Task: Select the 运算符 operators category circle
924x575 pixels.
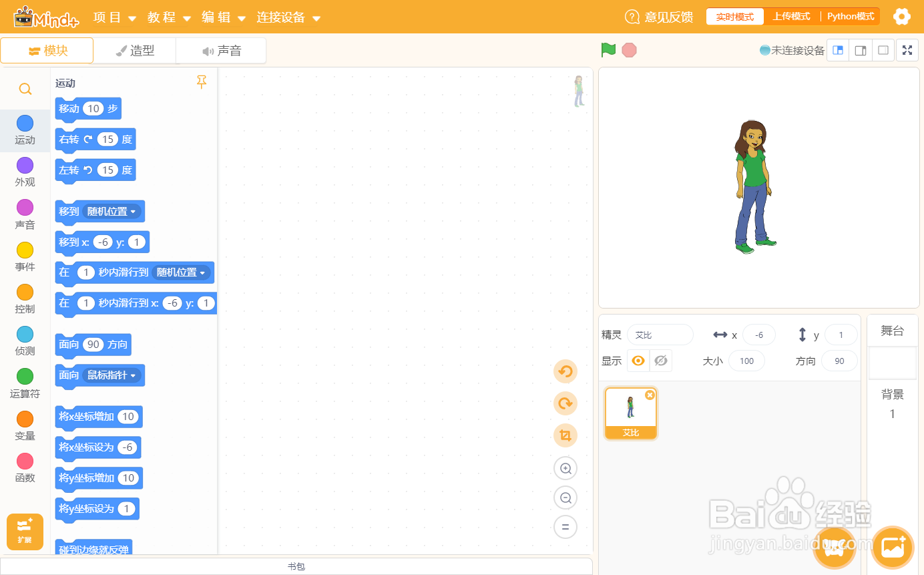Action: (x=25, y=377)
